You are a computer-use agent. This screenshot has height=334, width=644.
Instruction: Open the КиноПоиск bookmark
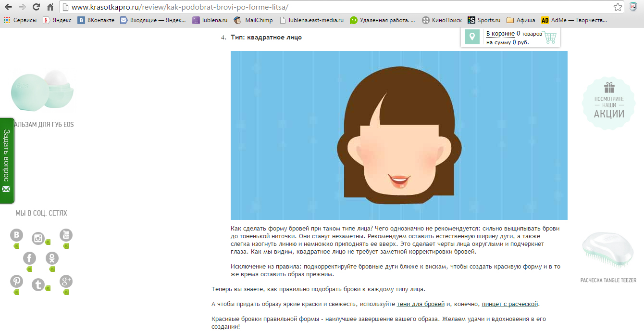click(x=442, y=20)
